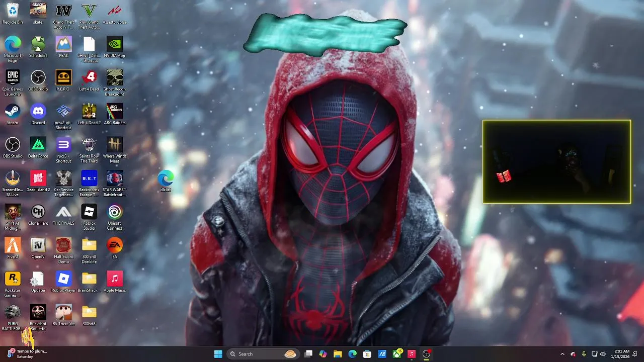Open the RV There Yet icon
The height and width of the screenshot is (362, 644).
click(63, 315)
